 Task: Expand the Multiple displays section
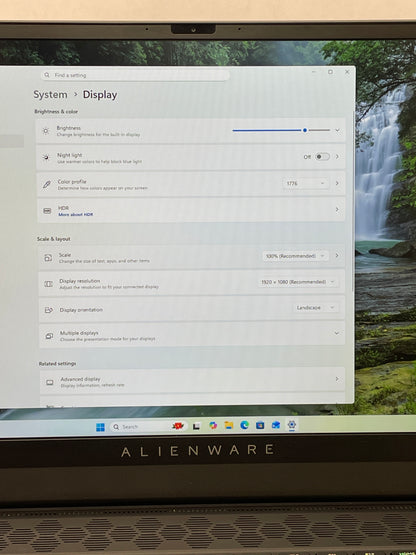(x=337, y=333)
